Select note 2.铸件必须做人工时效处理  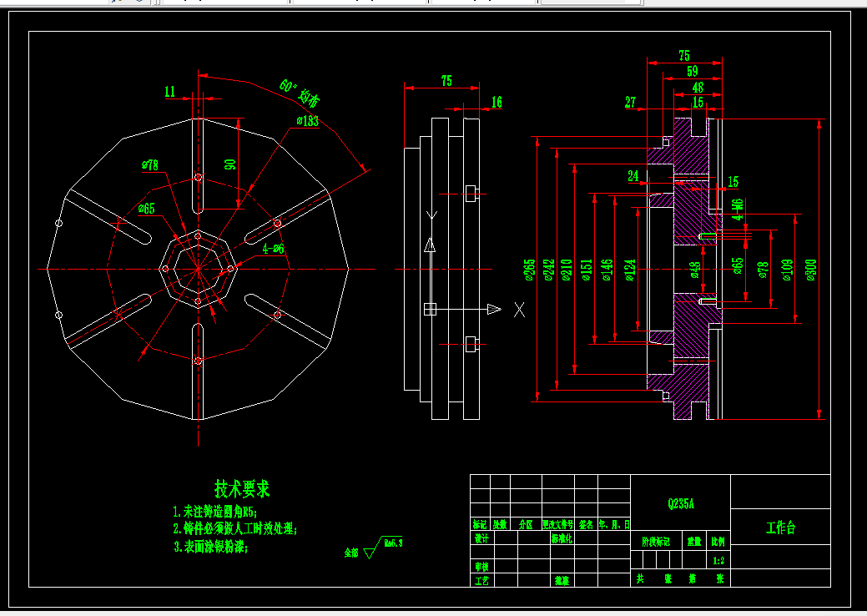tap(235, 528)
